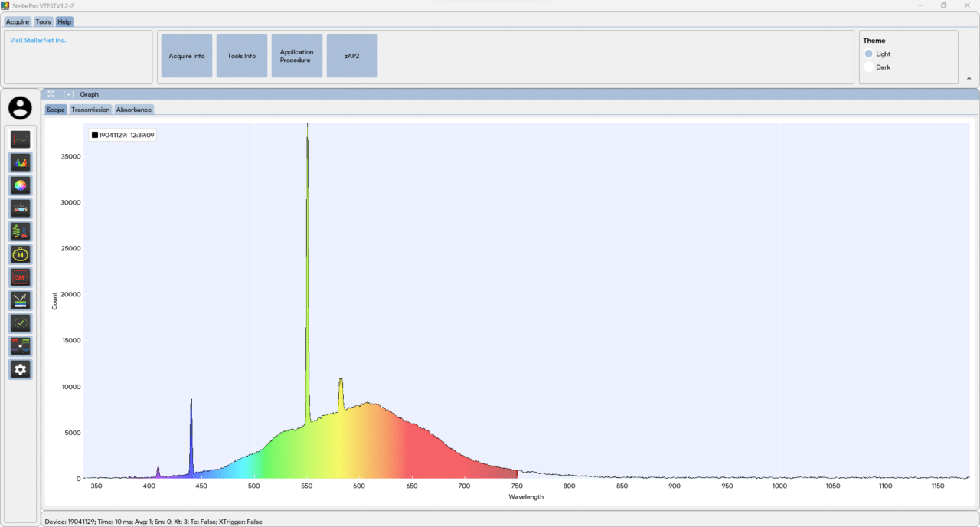Screen dimensions: 980x527
Task: Expand the graph panel with [+] button
Action: point(68,94)
